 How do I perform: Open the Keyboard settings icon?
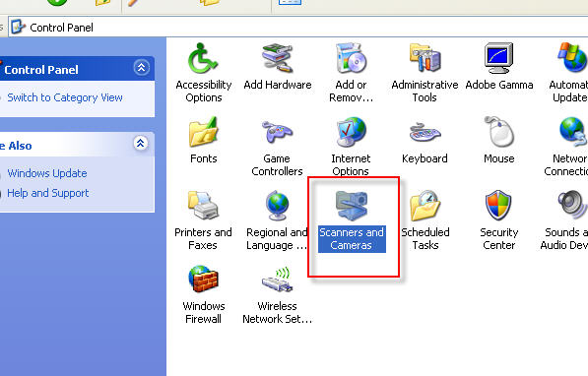tap(425, 132)
